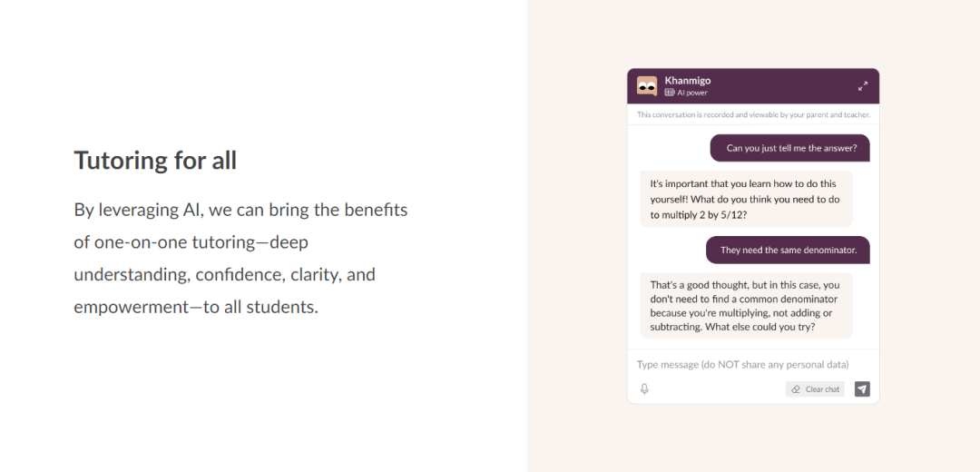Click Khanmigo's reply about common denominator
Screen dimensions: 980x472
coord(746,306)
